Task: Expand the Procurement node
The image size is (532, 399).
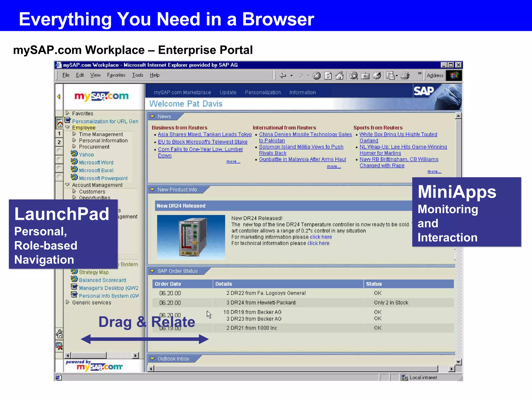Action: (x=74, y=146)
